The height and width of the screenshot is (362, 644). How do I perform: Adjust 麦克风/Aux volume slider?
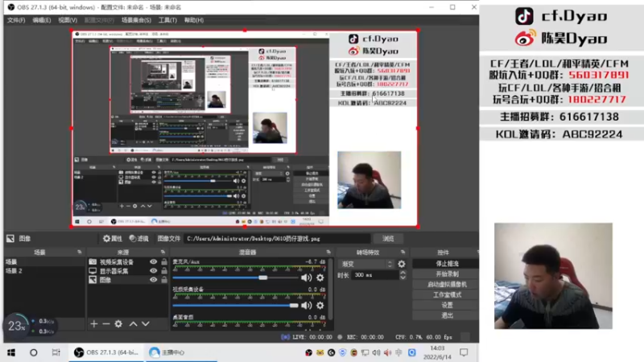point(263,278)
